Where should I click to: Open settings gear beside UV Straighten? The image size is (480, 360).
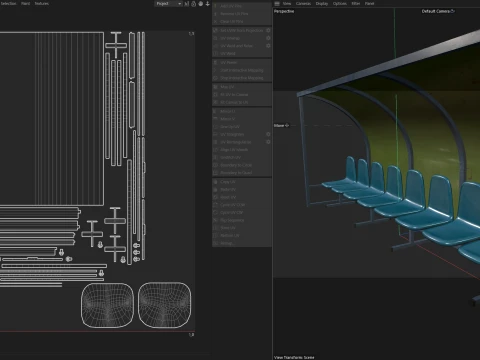[x=268, y=134]
